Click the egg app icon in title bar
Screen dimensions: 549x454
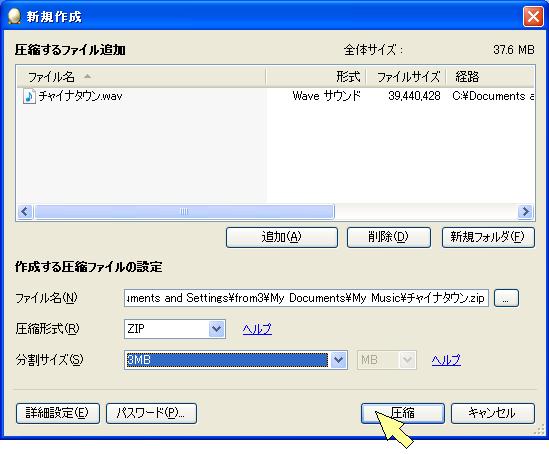14,16
